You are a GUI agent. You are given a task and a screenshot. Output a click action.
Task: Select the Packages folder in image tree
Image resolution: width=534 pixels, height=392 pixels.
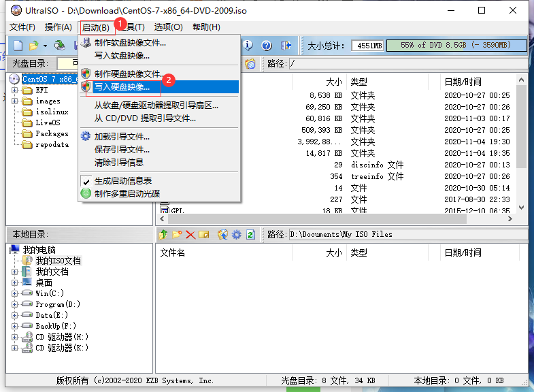tap(52, 133)
